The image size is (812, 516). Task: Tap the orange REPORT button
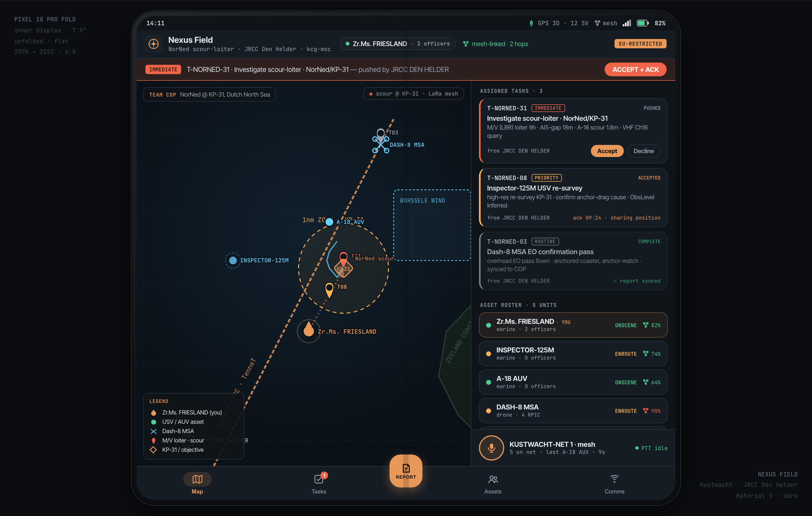[x=406, y=471]
